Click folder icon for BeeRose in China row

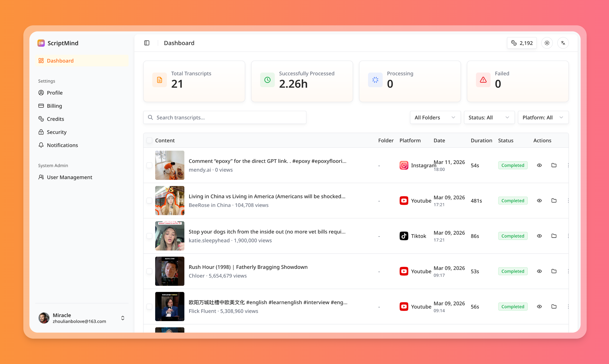554,200
